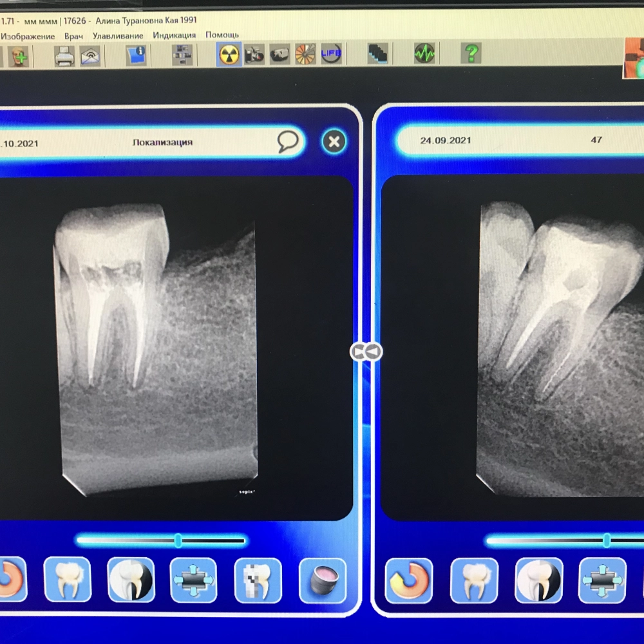The height and width of the screenshot is (644, 644).
Task: Click the left image brightness slider handle
Action: click(x=178, y=540)
